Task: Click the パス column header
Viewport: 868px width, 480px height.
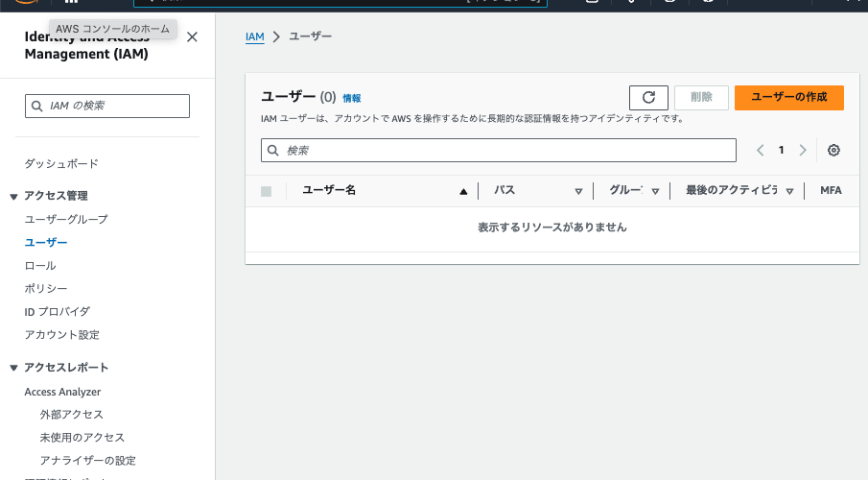Action: pyautogui.click(x=504, y=190)
